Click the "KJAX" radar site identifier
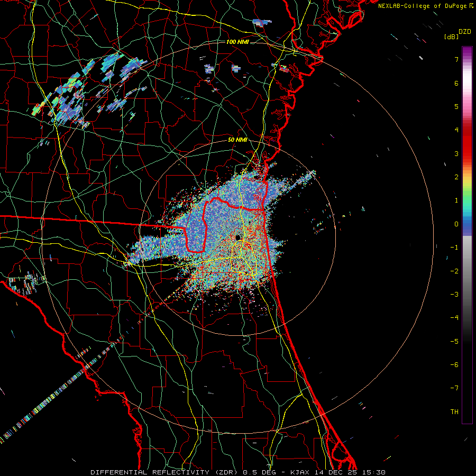This screenshot has width=476, height=476. 300,472
